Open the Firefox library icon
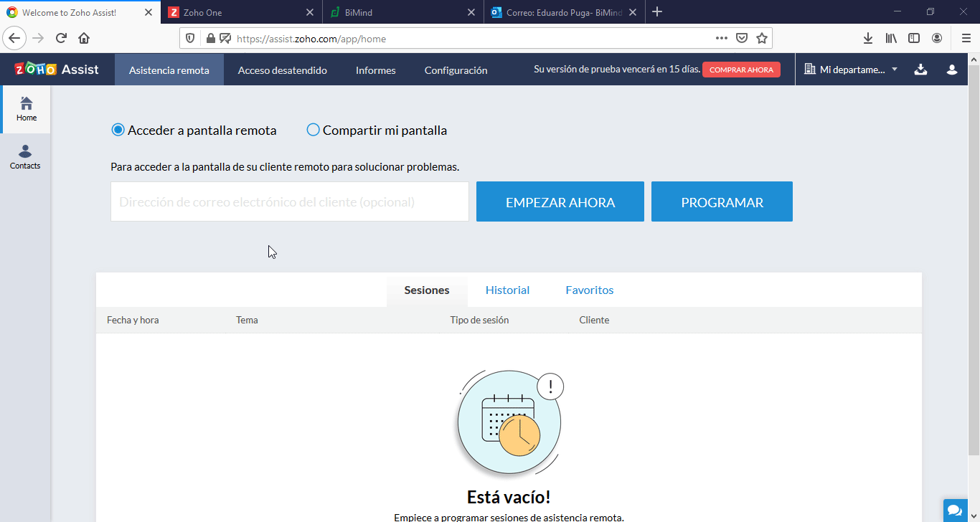This screenshot has height=522, width=980. point(891,39)
